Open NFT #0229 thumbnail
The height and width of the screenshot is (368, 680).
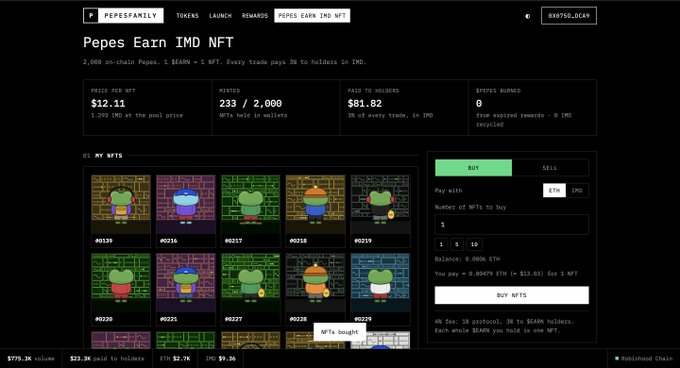(380, 283)
